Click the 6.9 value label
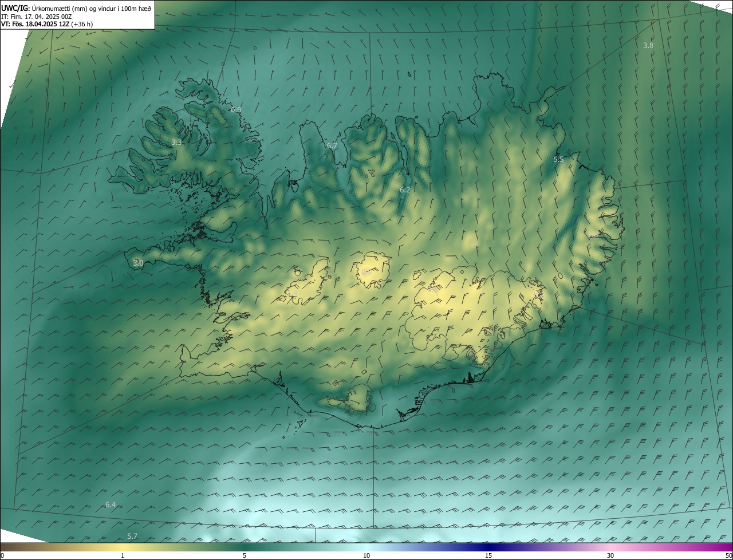Image resolution: width=733 pixels, height=560 pixels. [236, 109]
